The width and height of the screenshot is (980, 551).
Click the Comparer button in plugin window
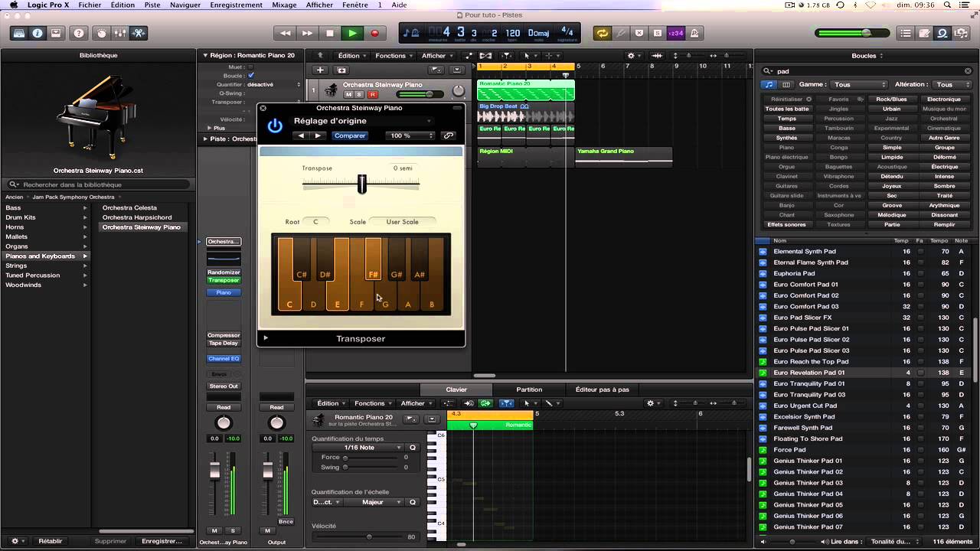click(x=350, y=135)
